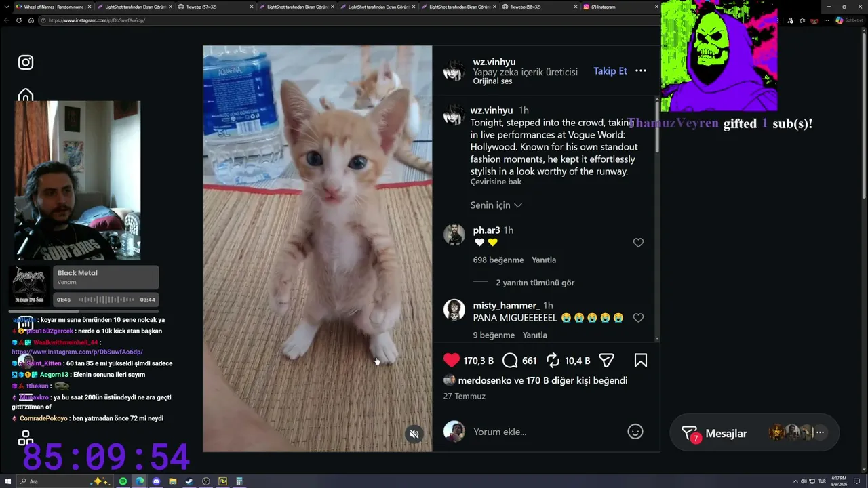Open the three-dot post options menu
This screenshot has height=488, width=868.
641,70
